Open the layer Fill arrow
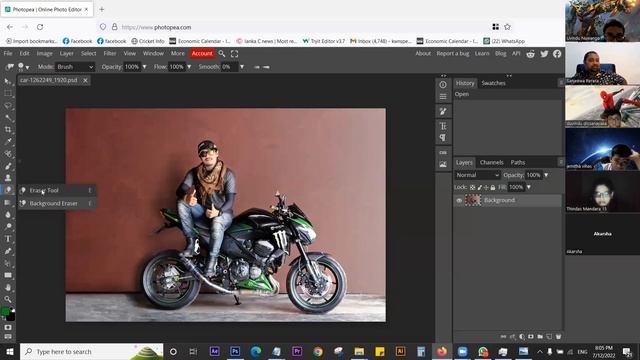 [529, 187]
